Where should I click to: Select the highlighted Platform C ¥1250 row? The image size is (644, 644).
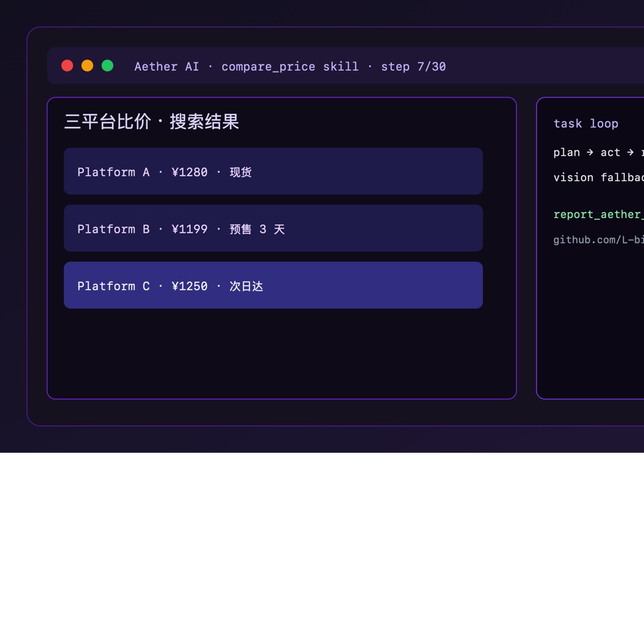click(273, 286)
